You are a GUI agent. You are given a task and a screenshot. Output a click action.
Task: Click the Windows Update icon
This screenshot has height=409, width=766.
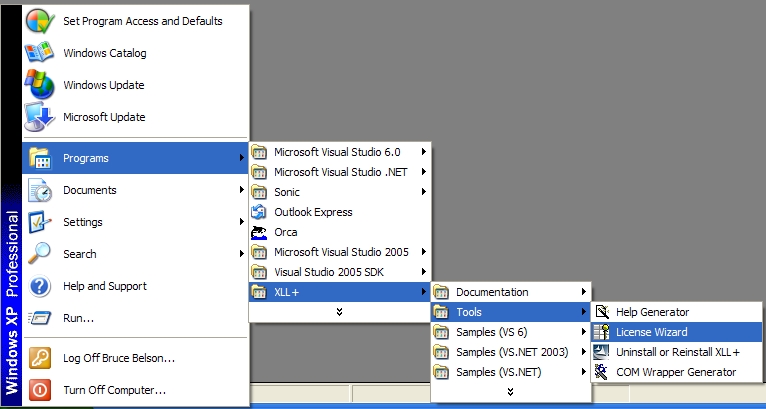[40, 85]
